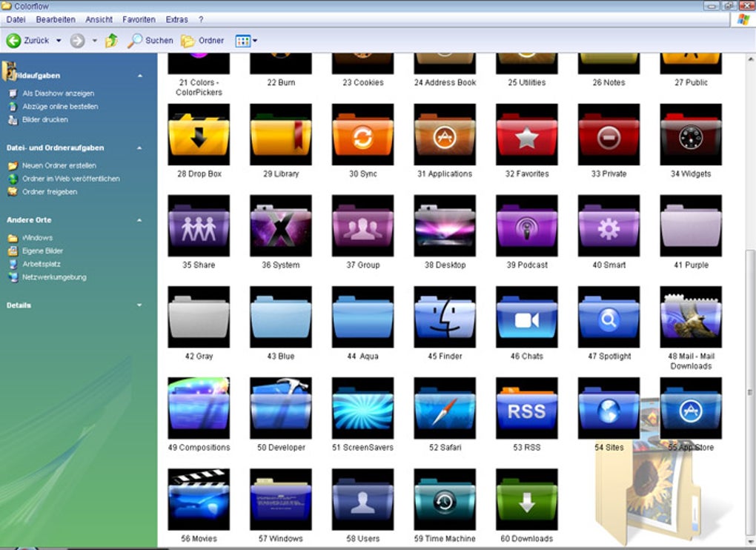756x550 pixels.
Task: Select the 31 Applications folder icon
Action: [x=445, y=134]
